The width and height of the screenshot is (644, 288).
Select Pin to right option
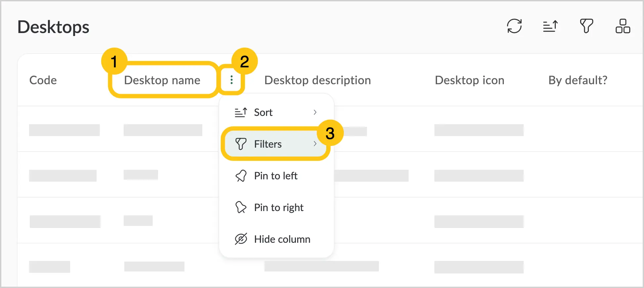276,207
